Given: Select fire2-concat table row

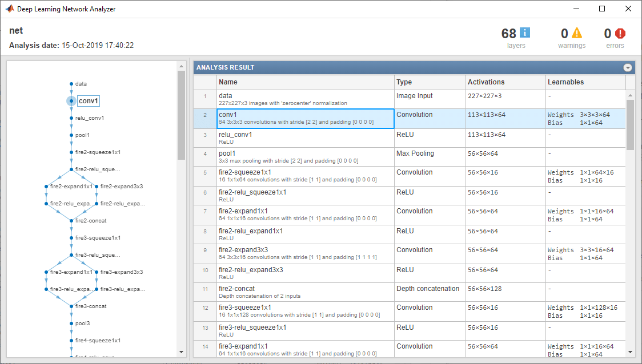Looking at the screenshot, I should (410, 293).
